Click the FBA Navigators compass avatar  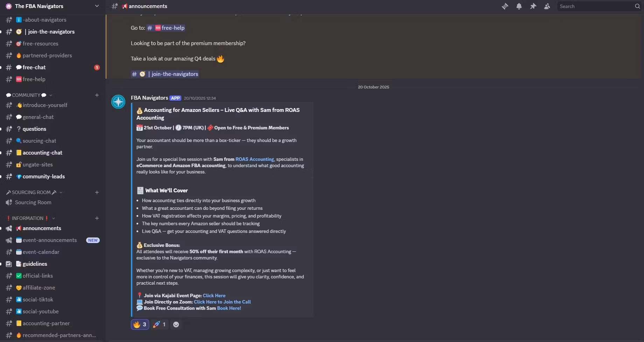pyautogui.click(x=118, y=102)
